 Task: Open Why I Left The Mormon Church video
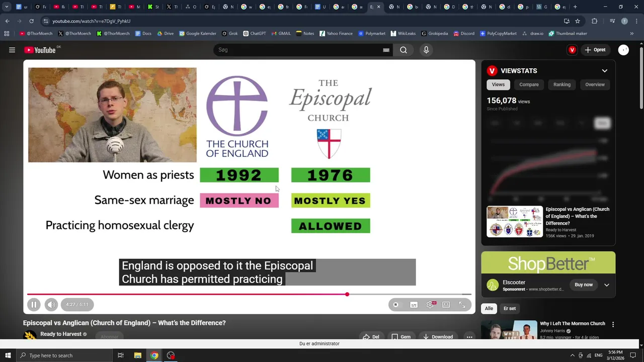(x=573, y=324)
